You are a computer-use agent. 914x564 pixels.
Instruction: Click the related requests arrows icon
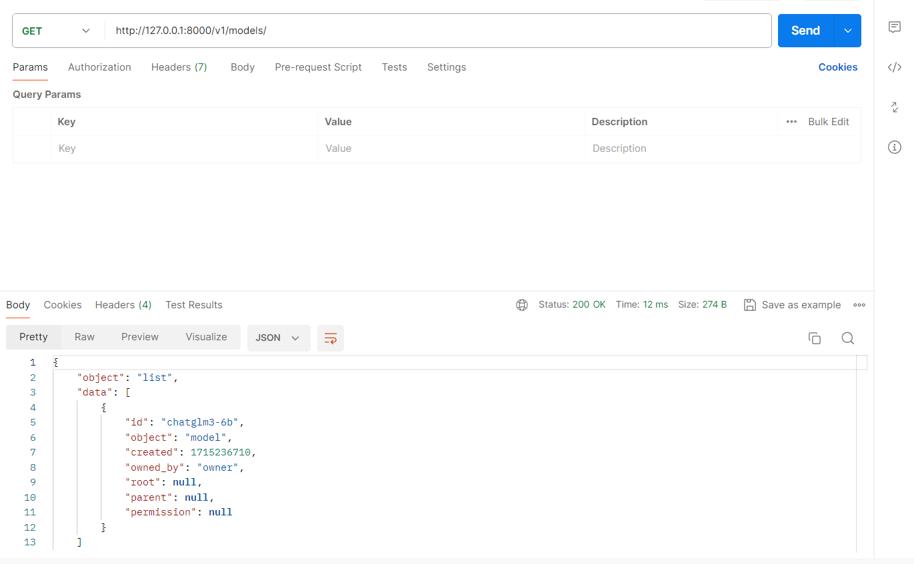point(894,107)
